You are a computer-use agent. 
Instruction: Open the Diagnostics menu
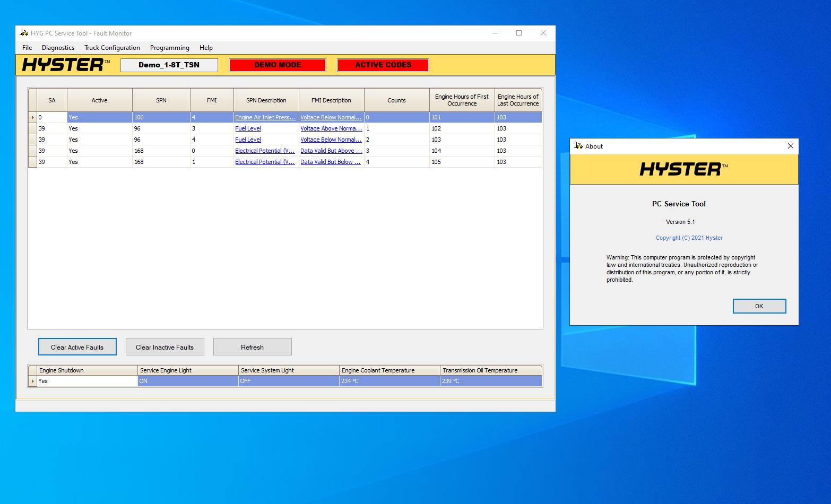coord(58,47)
